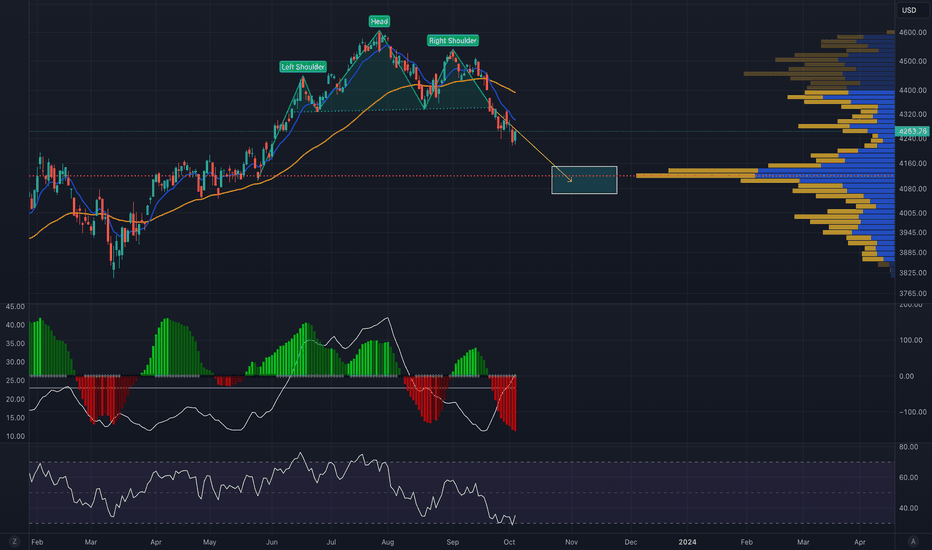Screen dimensions: 932x550
Task: Click the 3885.00 price axis label
Action: point(912,253)
